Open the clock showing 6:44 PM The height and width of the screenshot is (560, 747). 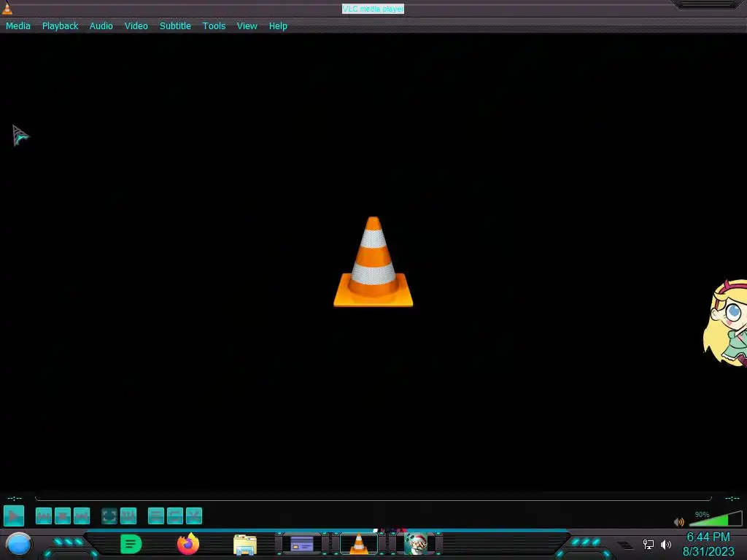click(x=708, y=544)
